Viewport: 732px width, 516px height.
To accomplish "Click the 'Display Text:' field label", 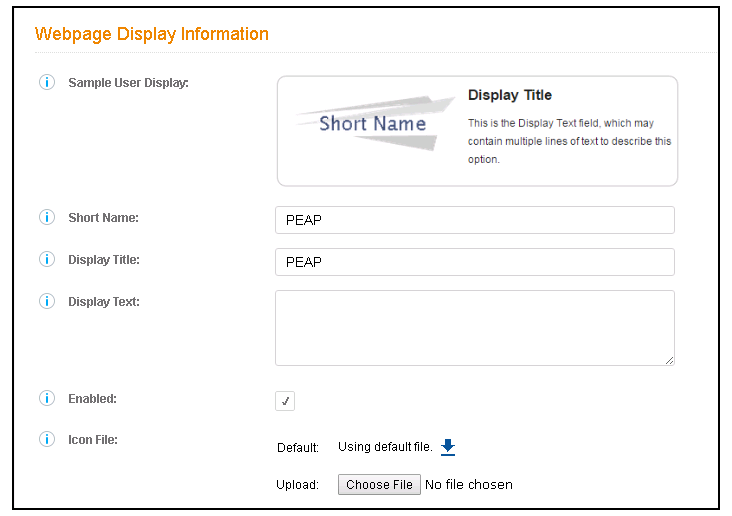I will point(104,302).
